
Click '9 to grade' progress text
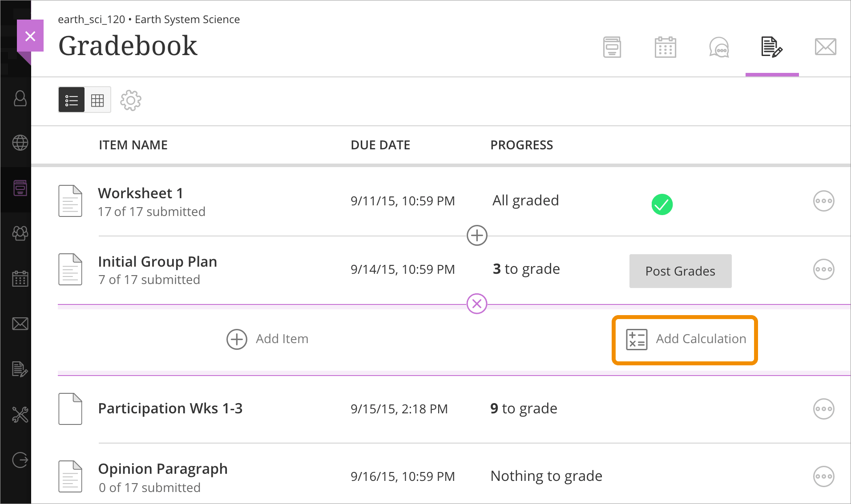point(524,409)
